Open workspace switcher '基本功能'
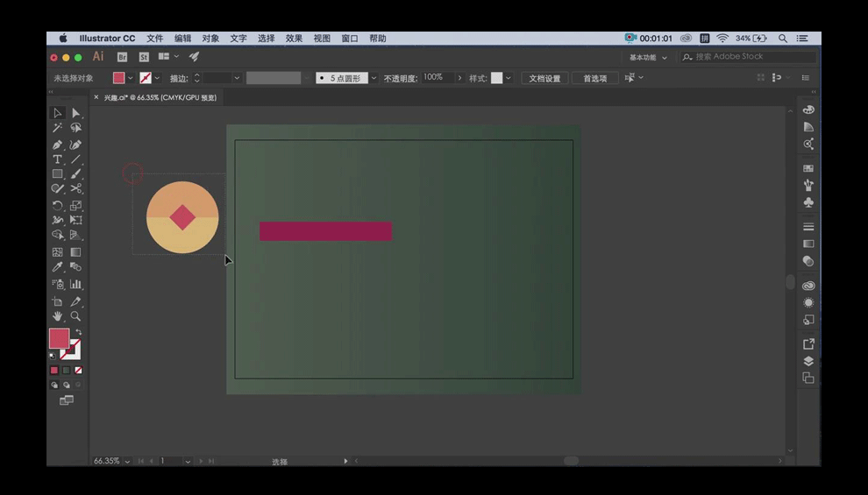The width and height of the screenshot is (868, 495). [x=648, y=57]
